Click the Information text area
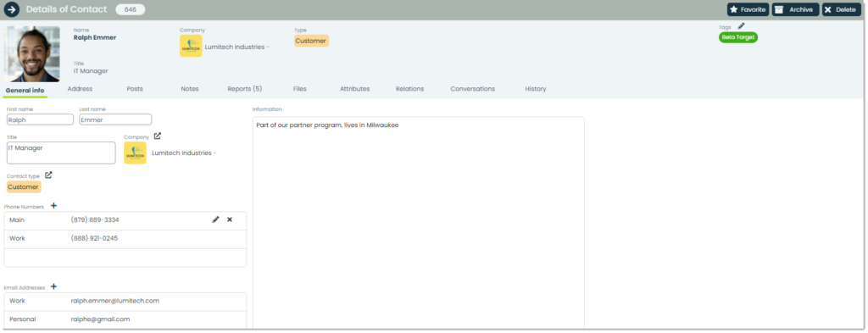The height and width of the screenshot is (333, 868). click(x=419, y=222)
